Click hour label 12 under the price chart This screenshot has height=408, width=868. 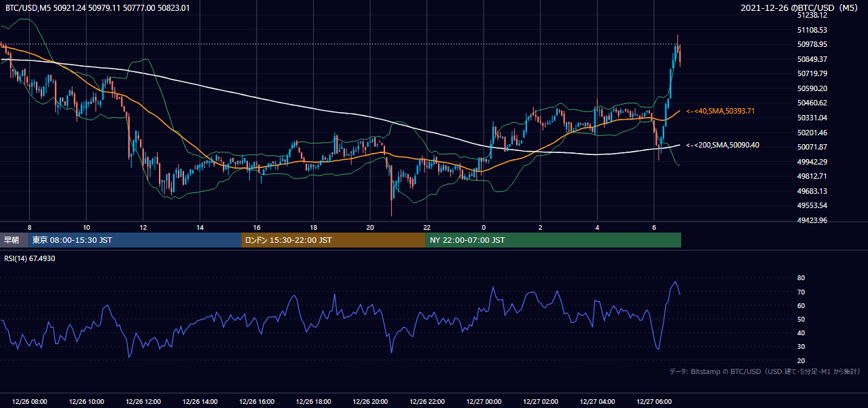point(143,227)
